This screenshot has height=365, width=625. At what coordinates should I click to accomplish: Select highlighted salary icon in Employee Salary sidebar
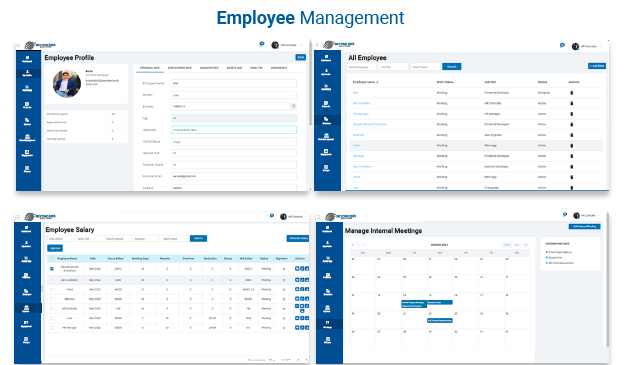[x=26, y=308]
